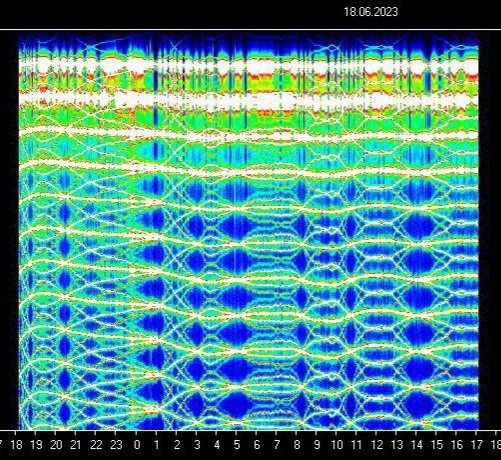Click the hour 0 axis label
The width and height of the screenshot is (501, 460).
click(x=137, y=445)
